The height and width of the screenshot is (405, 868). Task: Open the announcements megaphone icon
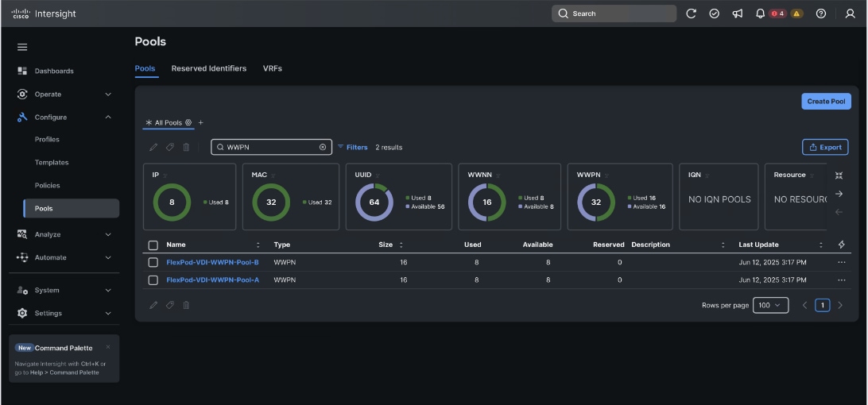738,13
